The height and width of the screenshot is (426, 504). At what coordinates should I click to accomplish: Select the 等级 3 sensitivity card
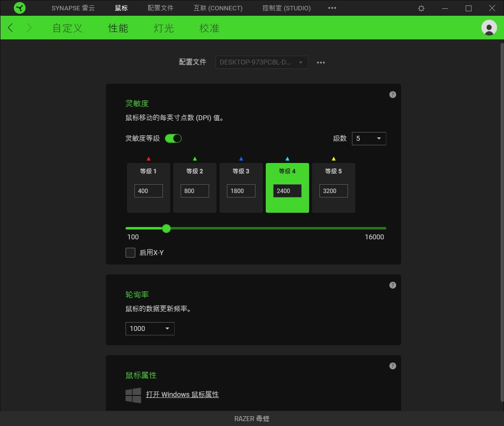241,188
